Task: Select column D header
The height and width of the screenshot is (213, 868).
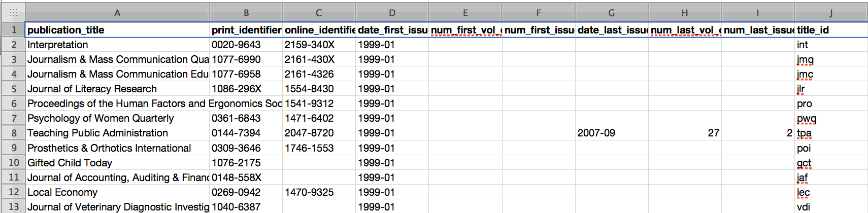Action: [x=392, y=13]
